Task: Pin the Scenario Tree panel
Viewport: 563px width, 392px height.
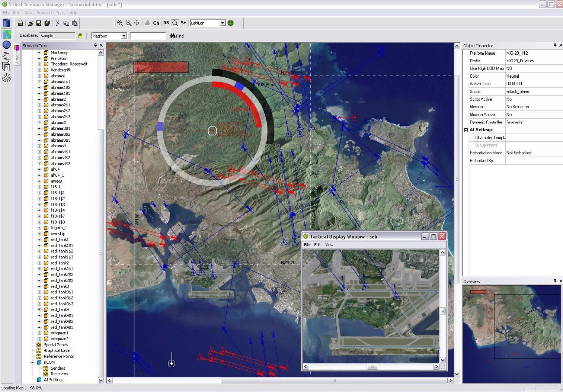Action: [x=95, y=45]
